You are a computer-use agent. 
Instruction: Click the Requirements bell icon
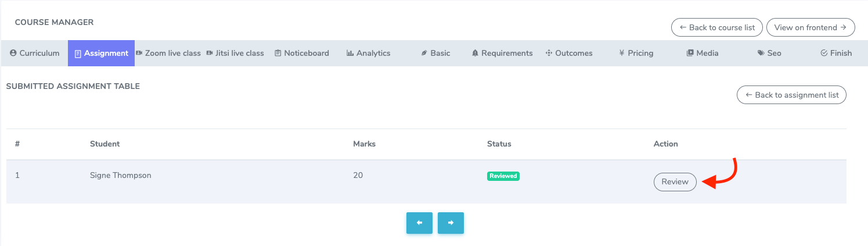tap(475, 53)
